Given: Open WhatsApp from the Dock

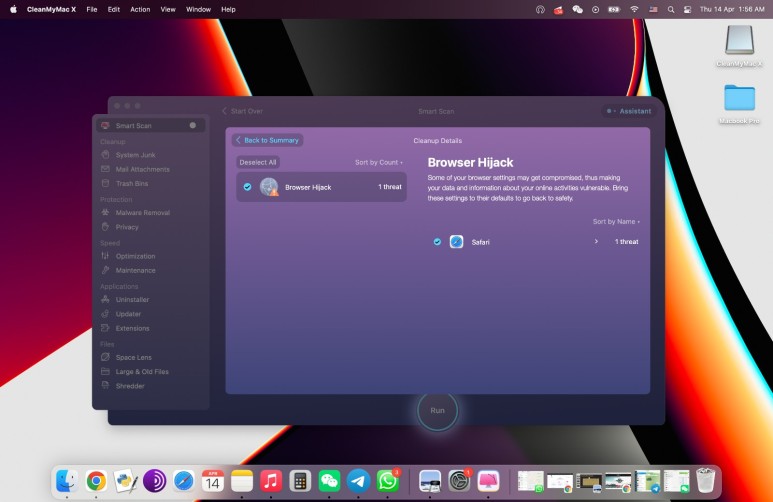Looking at the screenshot, I should [x=387, y=481].
